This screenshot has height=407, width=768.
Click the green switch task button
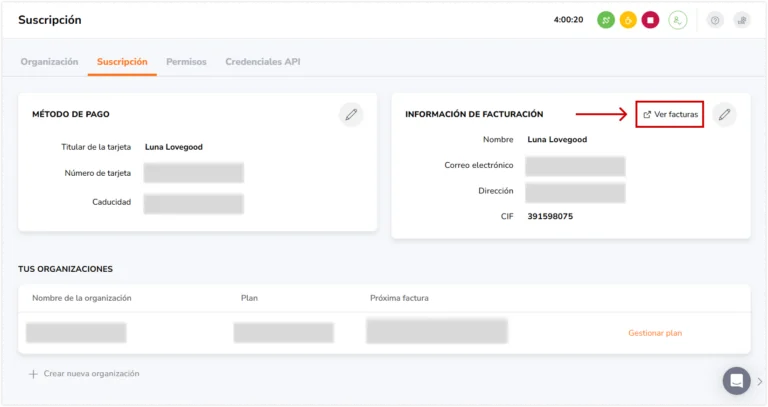click(606, 20)
